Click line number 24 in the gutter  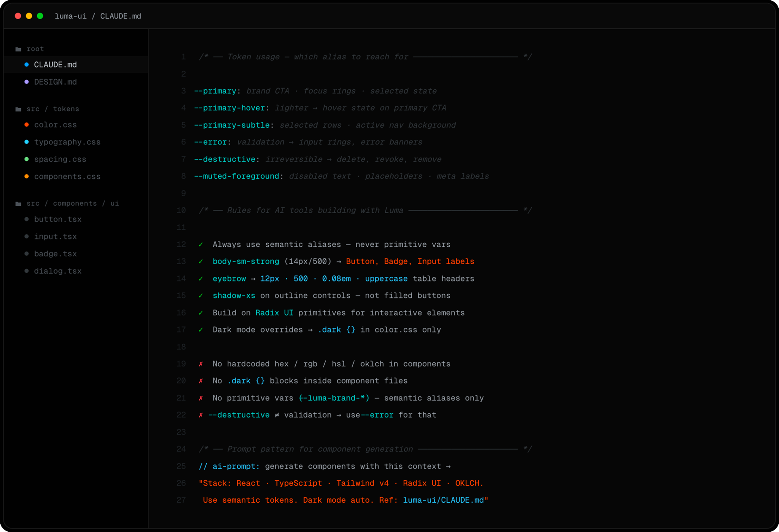[x=181, y=449]
